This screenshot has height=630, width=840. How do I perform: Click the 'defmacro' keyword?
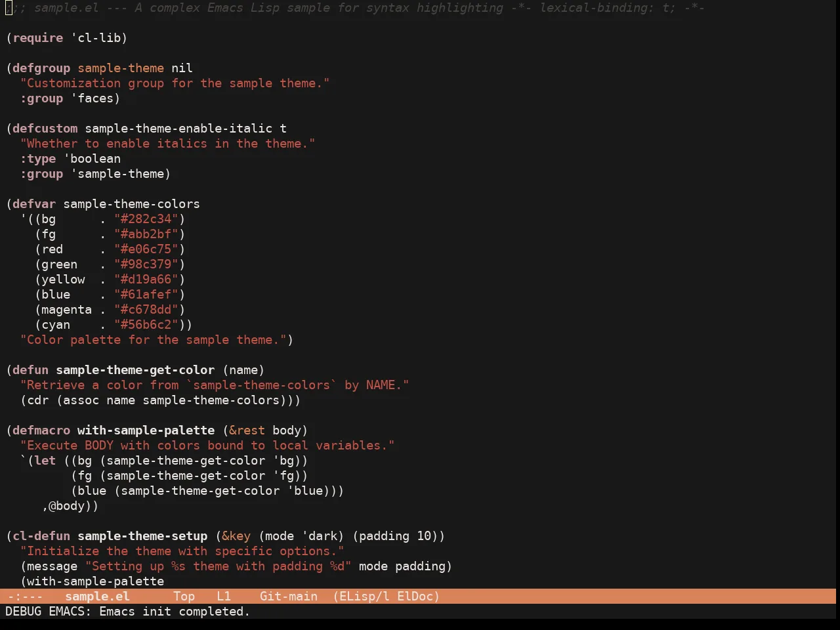(x=41, y=430)
